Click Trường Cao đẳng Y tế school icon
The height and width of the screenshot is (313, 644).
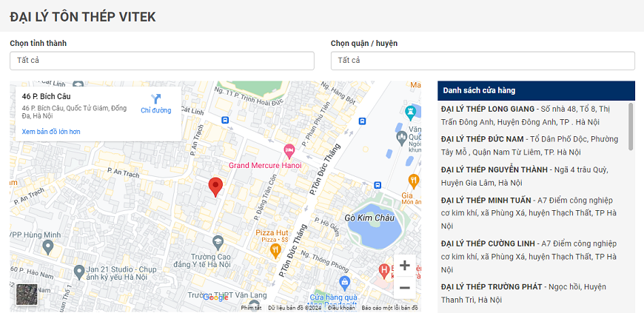click(x=218, y=243)
